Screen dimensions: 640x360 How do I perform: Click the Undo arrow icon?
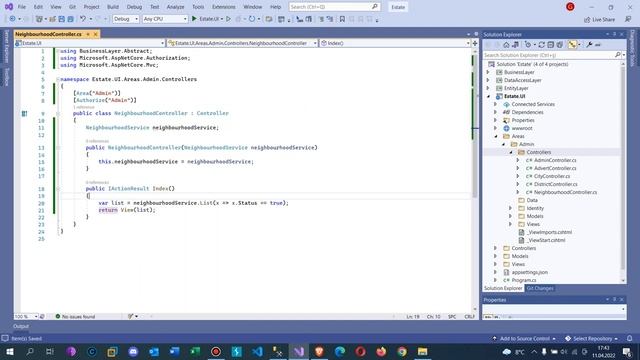(83, 19)
